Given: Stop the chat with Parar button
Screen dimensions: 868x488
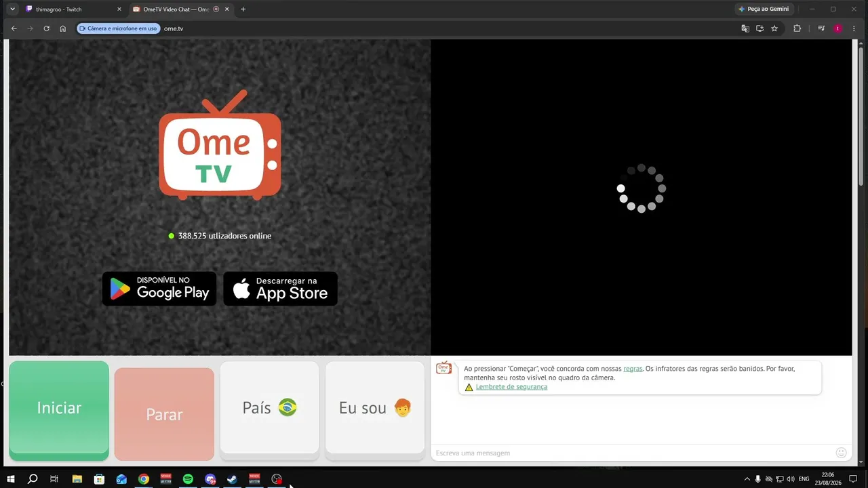Looking at the screenshot, I should pos(164,414).
